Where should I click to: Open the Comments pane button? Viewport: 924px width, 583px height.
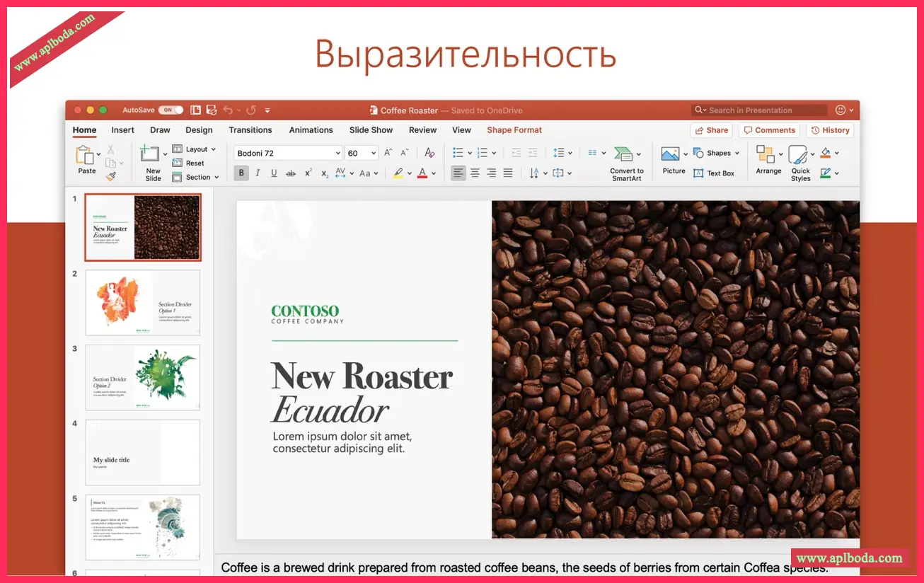point(769,130)
